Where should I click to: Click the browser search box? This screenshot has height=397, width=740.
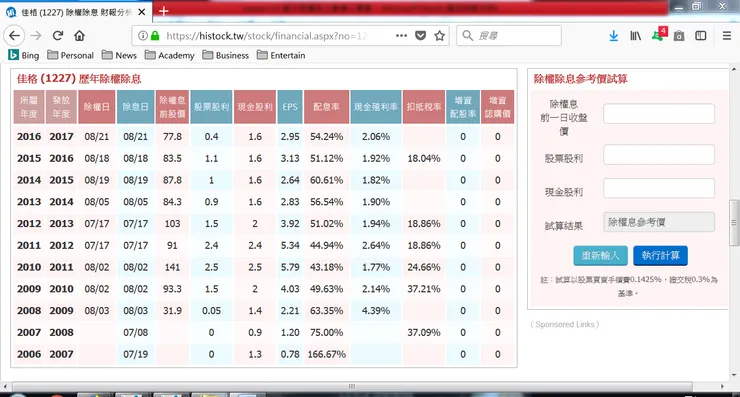click(x=509, y=35)
